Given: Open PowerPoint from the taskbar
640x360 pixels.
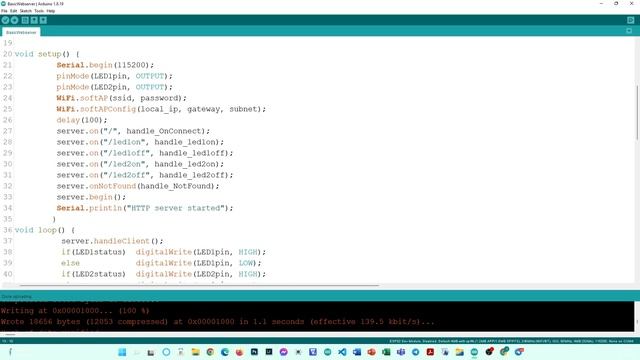Looking at the screenshot, I should click(371, 352).
